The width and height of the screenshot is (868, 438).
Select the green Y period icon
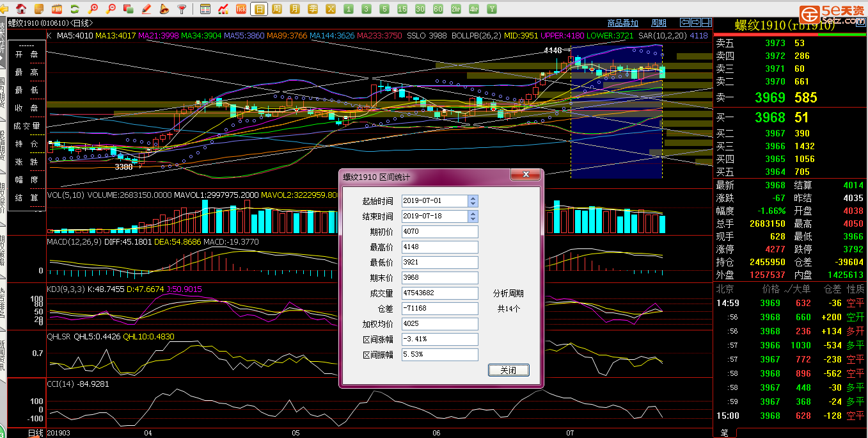click(x=492, y=9)
